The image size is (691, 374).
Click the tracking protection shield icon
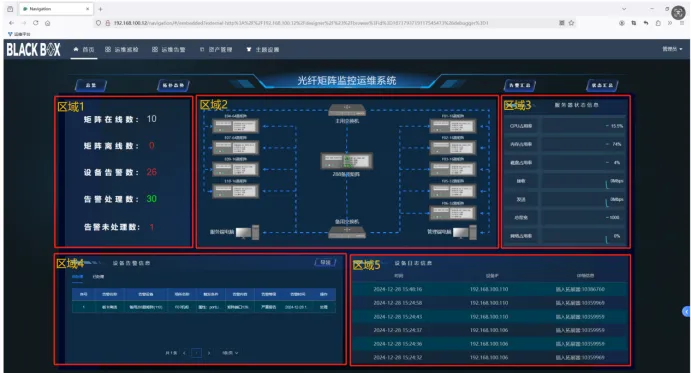click(x=98, y=23)
